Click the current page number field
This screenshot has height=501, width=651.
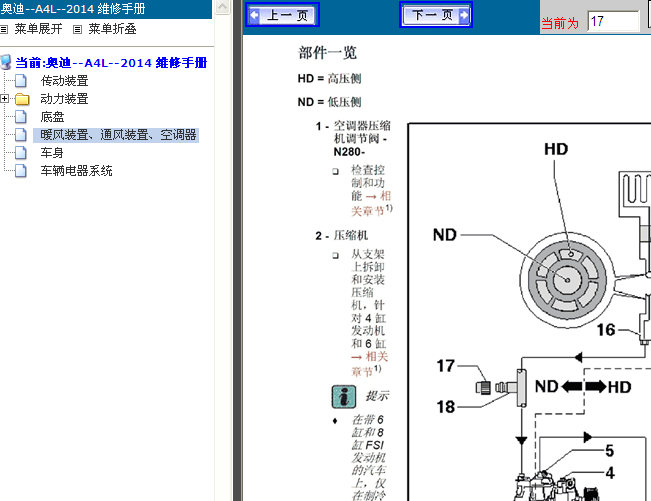pyautogui.click(x=613, y=21)
